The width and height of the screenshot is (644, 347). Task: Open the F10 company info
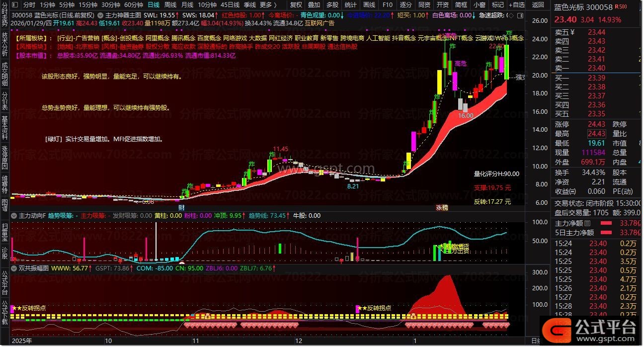(388, 5)
